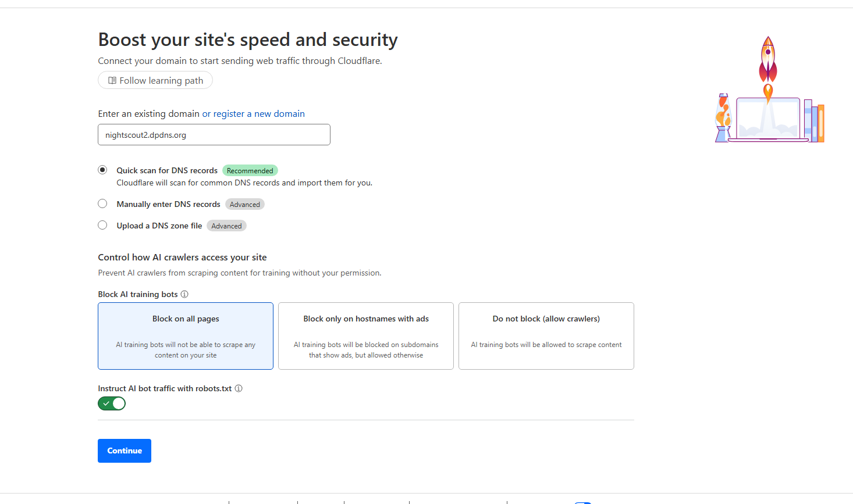Open the register a new domain link
This screenshot has width=853, height=504.
[x=259, y=114]
